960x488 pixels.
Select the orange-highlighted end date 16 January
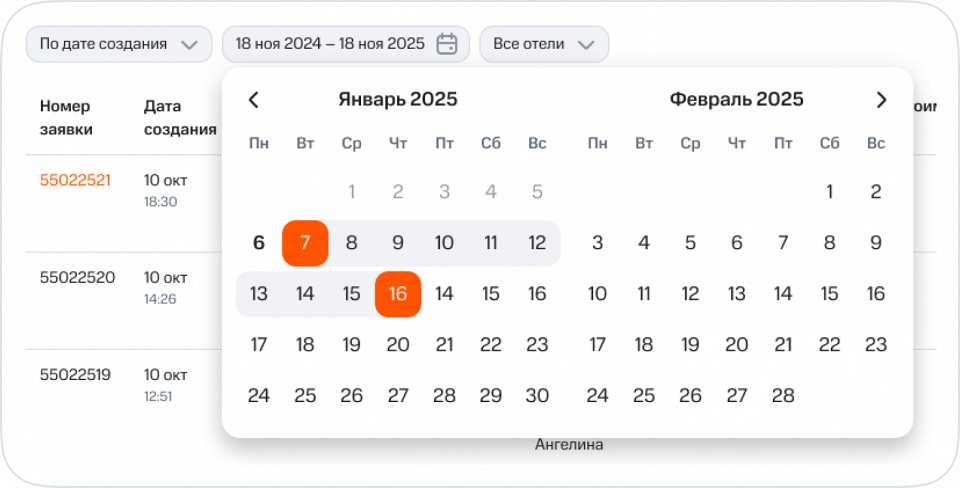[x=398, y=294]
